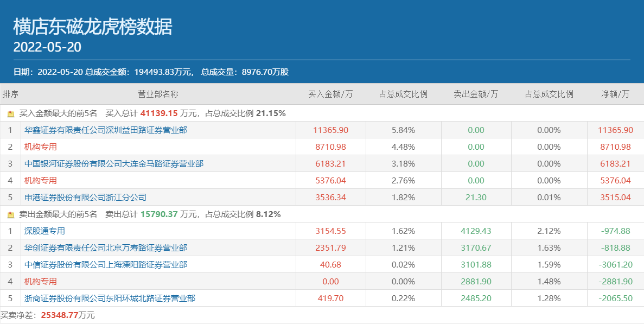Click the sell total 15790.37
Screen dimensions: 644x324
pyautogui.click(x=159, y=214)
